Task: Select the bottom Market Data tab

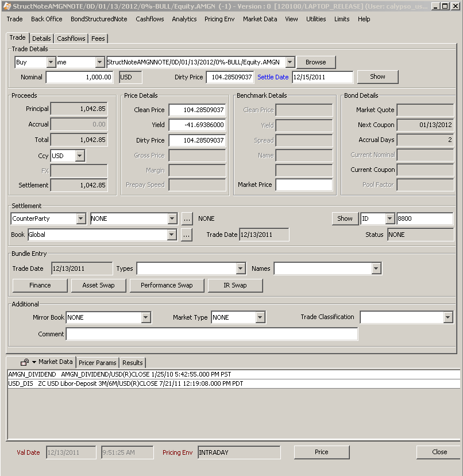Action: click(56, 362)
